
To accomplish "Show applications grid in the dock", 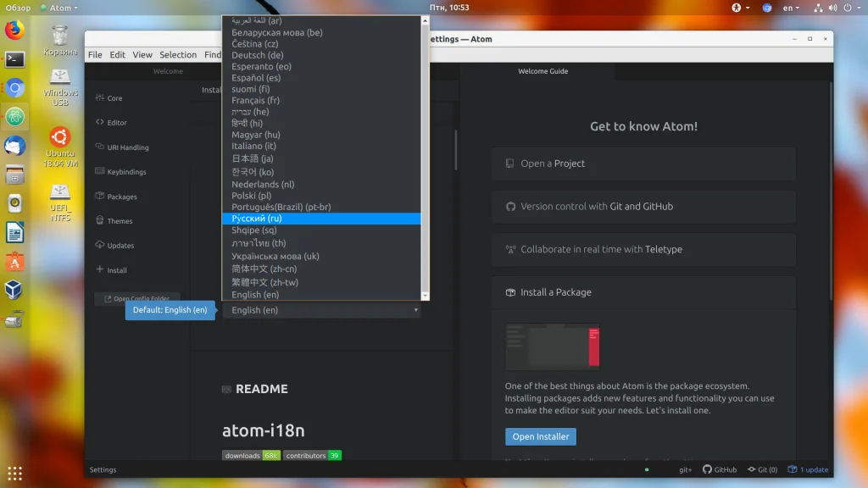I will pyautogui.click(x=15, y=473).
